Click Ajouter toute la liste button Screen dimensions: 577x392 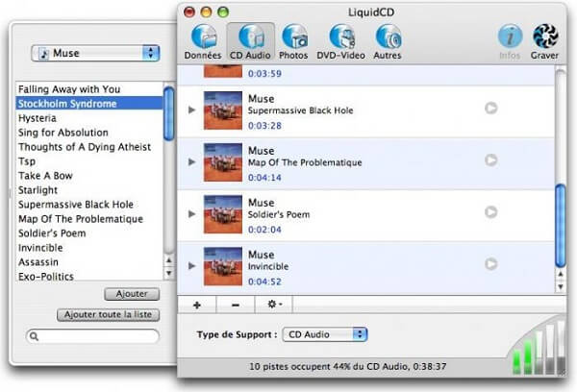click(x=110, y=314)
